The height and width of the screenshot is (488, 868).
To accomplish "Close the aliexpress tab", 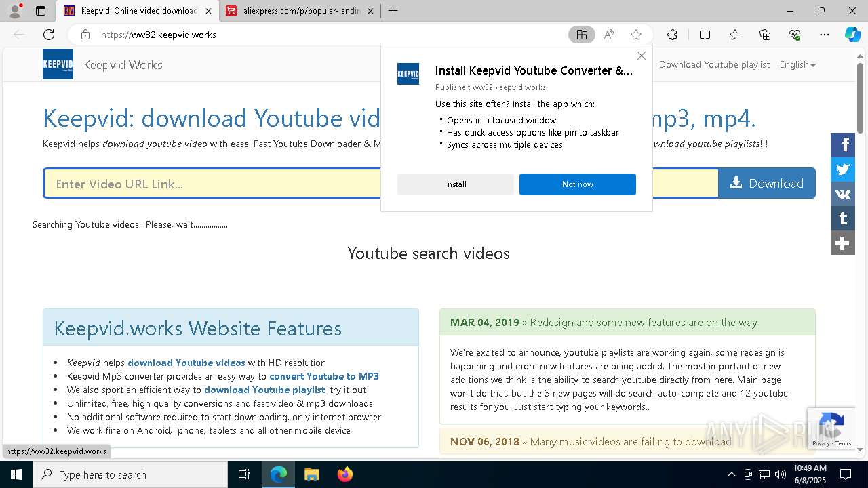I will point(370,11).
